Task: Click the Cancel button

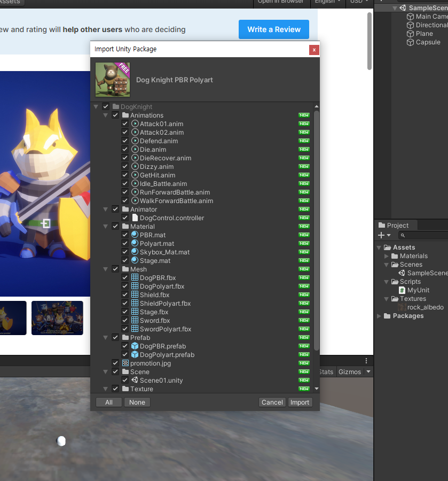Action: 272,402
